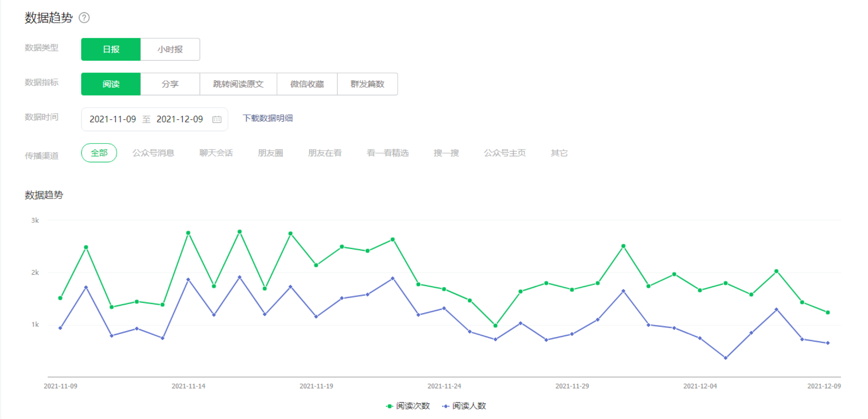868x419 pixels.
Task: Click the y-axis label 1k
Action: (x=35, y=325)
